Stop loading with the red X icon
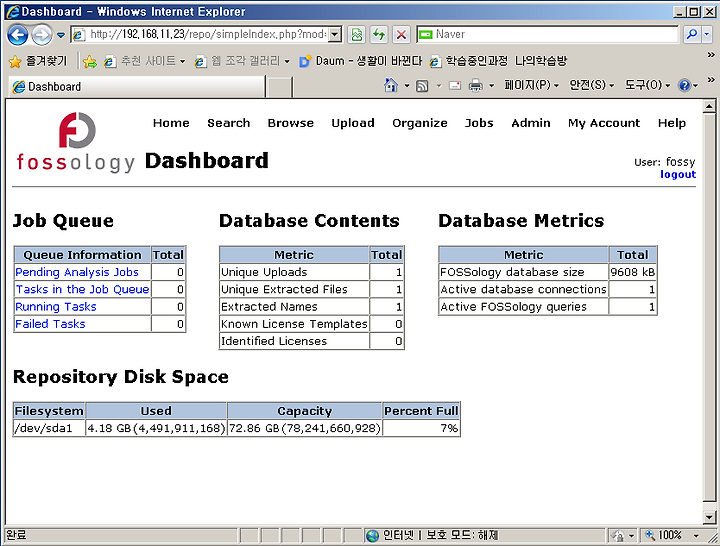Screen dimensions: 720x546 (x=401, y=34)
